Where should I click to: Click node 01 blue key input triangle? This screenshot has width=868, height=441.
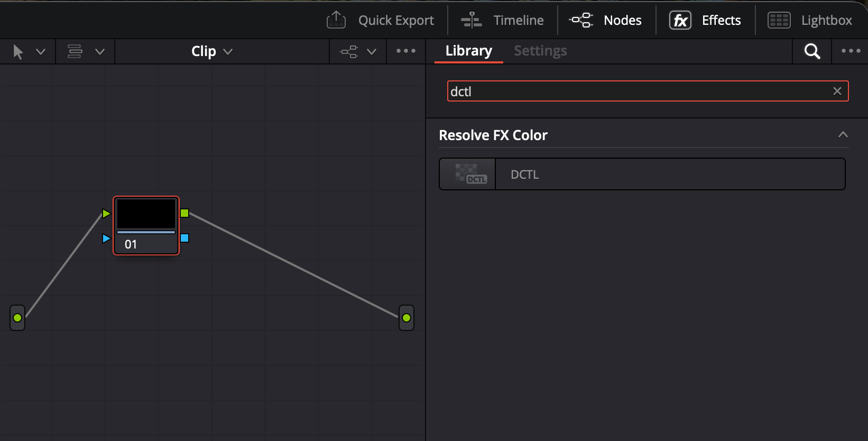106,238
